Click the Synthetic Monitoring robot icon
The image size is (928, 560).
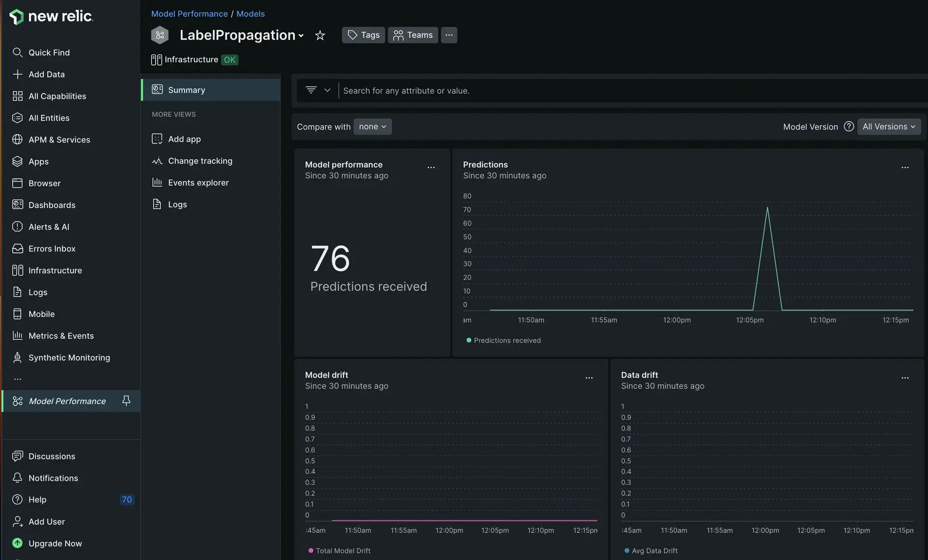coord(17,358)
